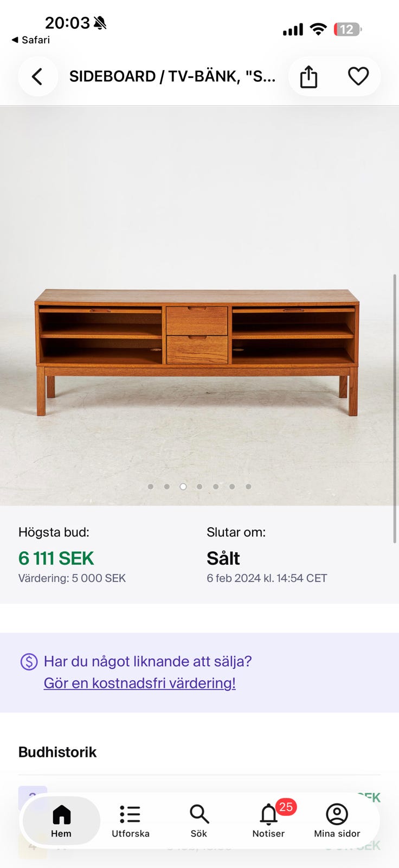Tap the page scrollbar indicator
This screenshot has width=399, height=868.
click(x=395, y=408)
